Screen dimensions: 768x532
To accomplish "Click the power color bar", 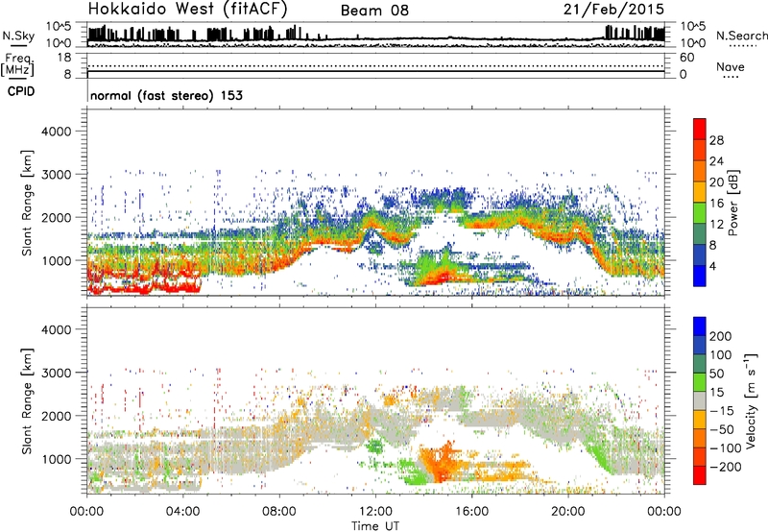I will (700, 203).
